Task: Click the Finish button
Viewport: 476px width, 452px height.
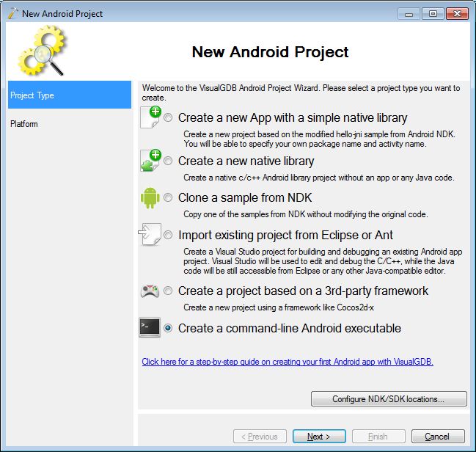Action: point(378,437)
